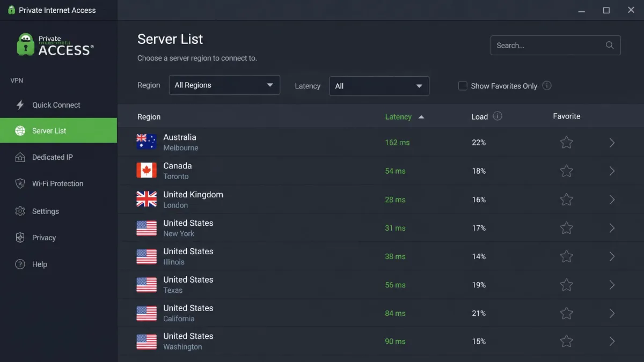Image resolution: width=644 pixels, height=362 pixels.
Task: Click the Privacy shield icon
Action: [20, 238]
